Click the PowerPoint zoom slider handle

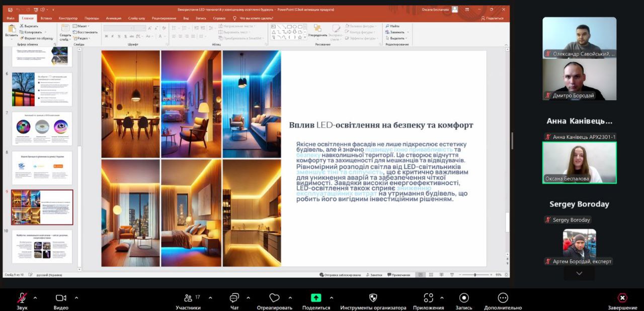475,275
